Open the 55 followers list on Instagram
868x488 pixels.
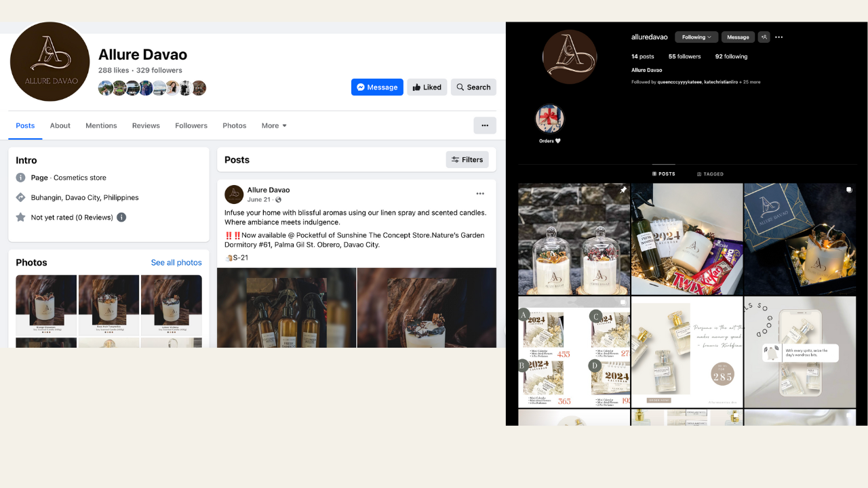(684, 57)
